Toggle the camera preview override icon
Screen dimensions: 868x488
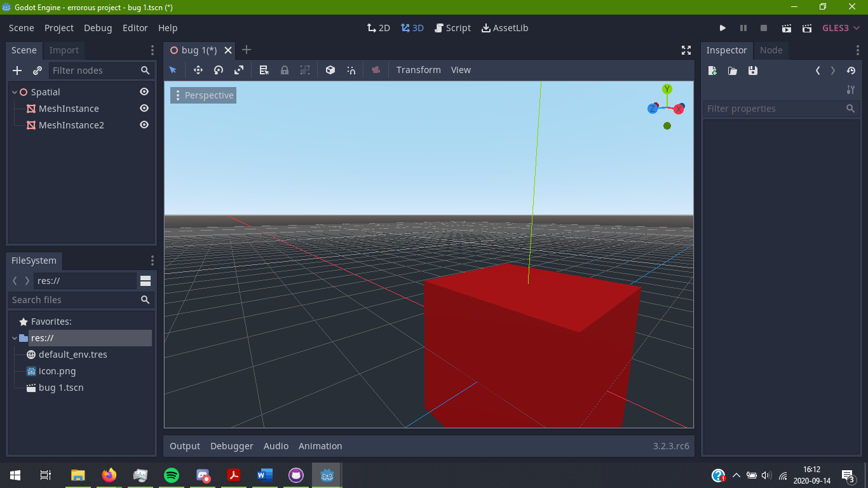[376, 70]
